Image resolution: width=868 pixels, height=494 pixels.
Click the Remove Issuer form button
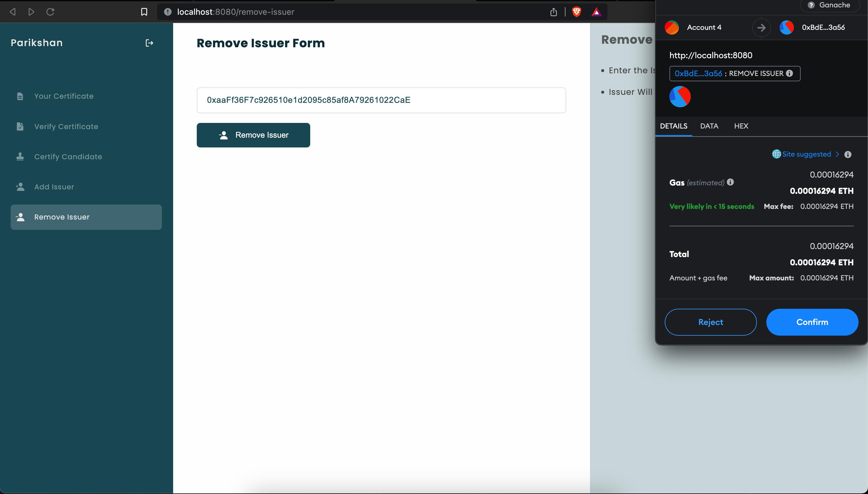click(x=253, y=135)
